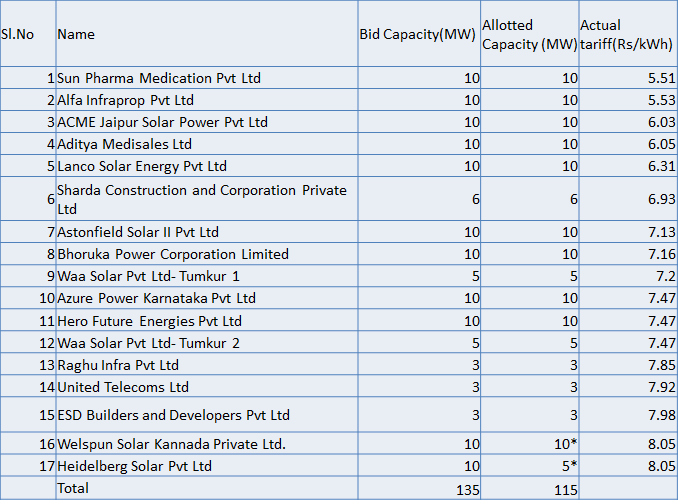Select 'Astonfield Solar II Pvt Ltd' cell

(207, 232)
